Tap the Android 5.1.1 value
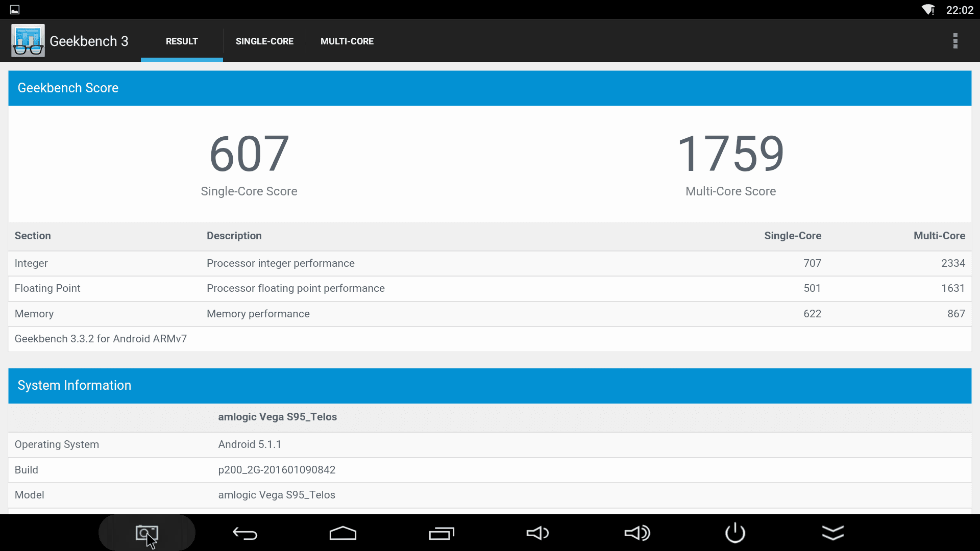Viewport: 980px width, 551px height. pos(250,444)
